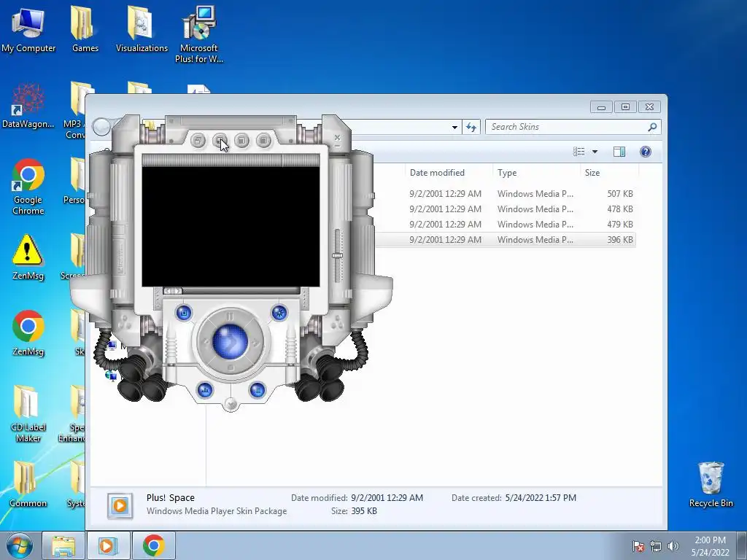Expand the skin's bottom chevron drawer
Viewport: 747px width, 560px height.
click(231, 405)
